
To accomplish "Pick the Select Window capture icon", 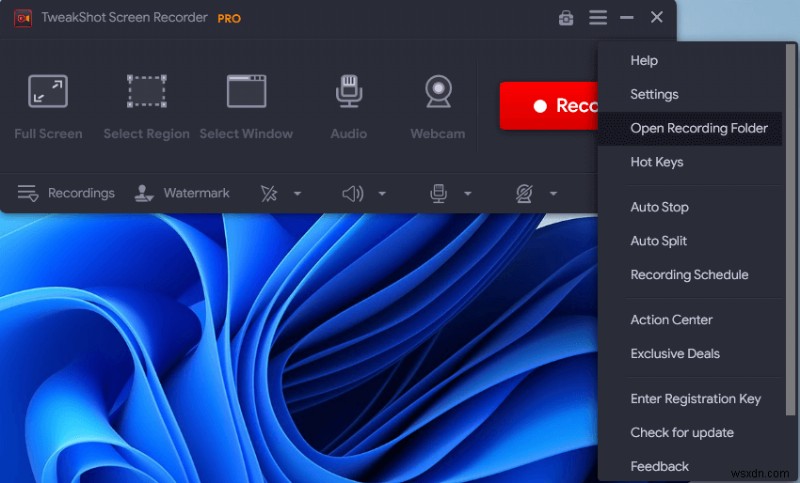I will (246, 92).
